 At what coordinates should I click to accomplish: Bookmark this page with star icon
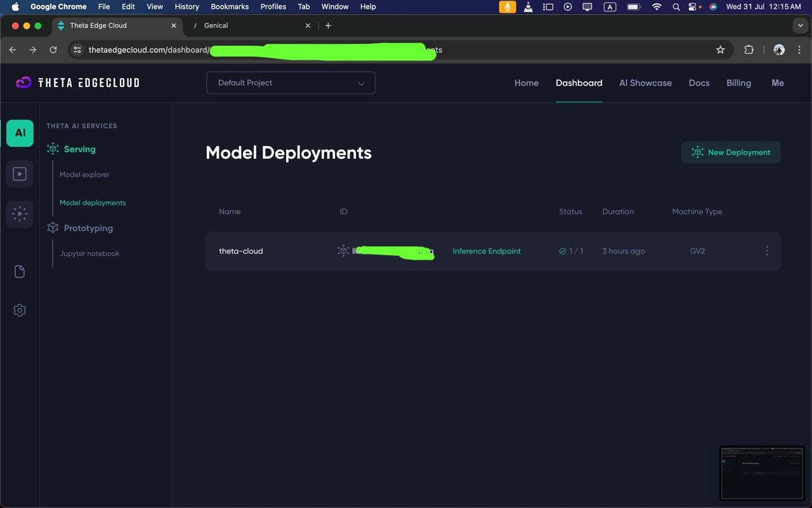[x=720, y=50]
